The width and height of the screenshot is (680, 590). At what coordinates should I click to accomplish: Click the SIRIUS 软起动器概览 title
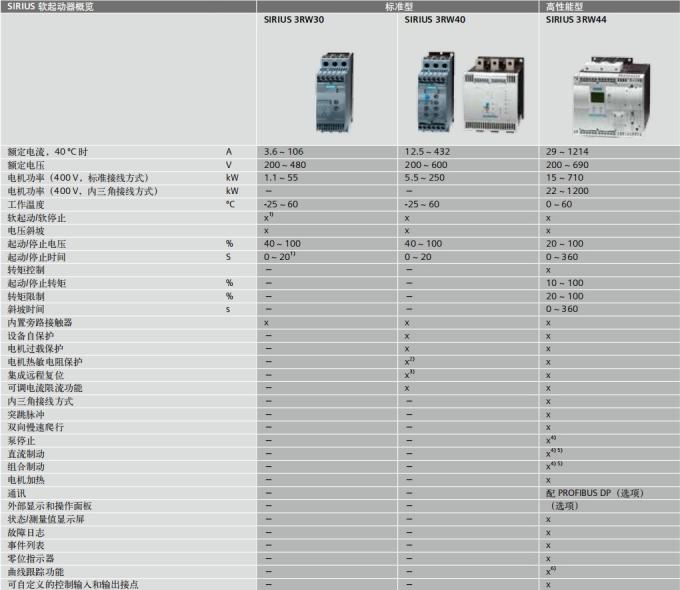click(x=50, y=7)
